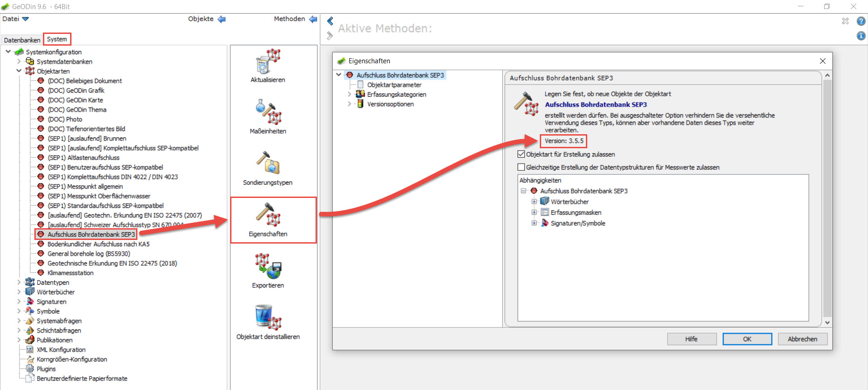Click the Abbrechen button
The image size is (868, 390).
(x=802, y=339)
